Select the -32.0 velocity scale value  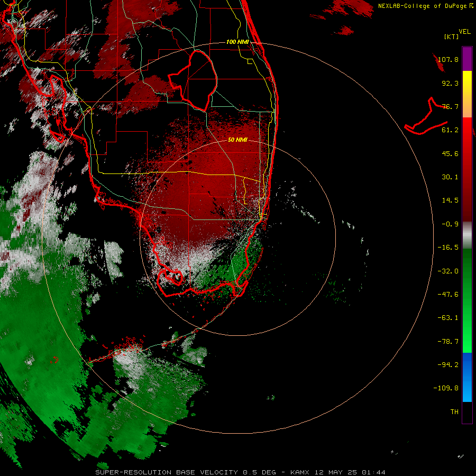click(x=448, y=271)
